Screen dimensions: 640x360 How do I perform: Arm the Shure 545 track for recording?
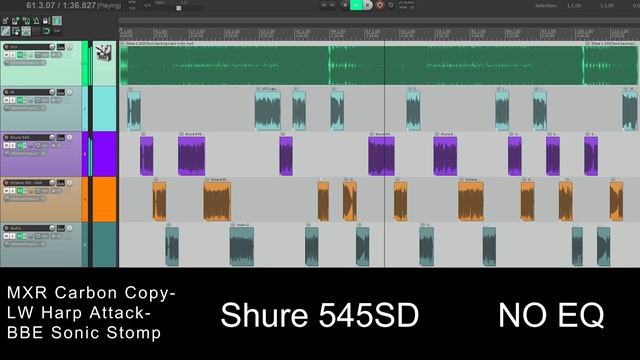point(6,138)
